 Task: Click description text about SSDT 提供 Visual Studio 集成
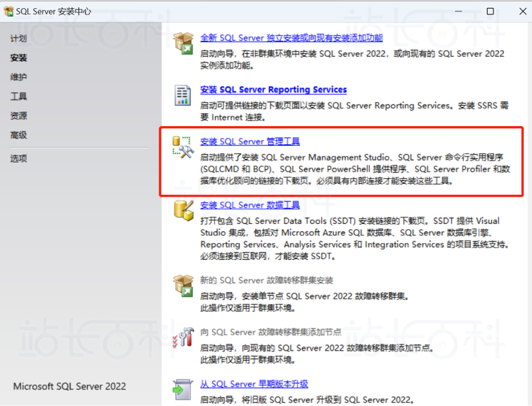pyautogui.click(x=354, y=238)
